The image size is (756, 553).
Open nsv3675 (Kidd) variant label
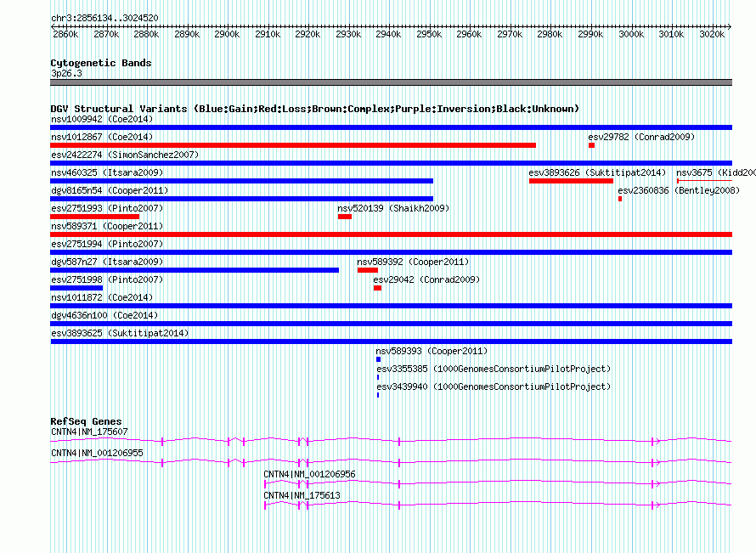[x=716, y=172]
